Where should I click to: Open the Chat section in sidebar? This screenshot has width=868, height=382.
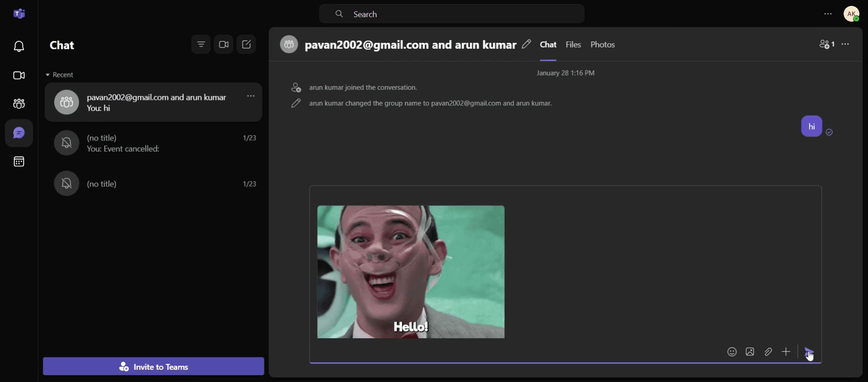pos(19,133)
